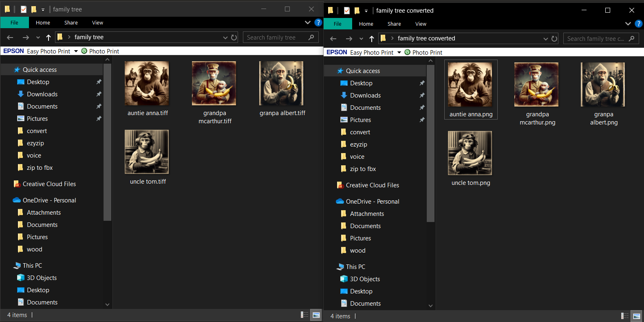The height and width of the screenshot is (322, 644).
Task: Click Properties quick-access icon in family tree title bar
Action: click(24, 9)
